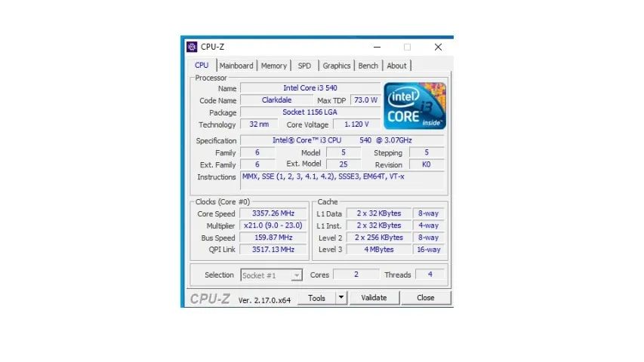Select the Level 2 size 2 x 256 KBytes
The width and height of the screenshot is (644, 362).
click(379, 238)
